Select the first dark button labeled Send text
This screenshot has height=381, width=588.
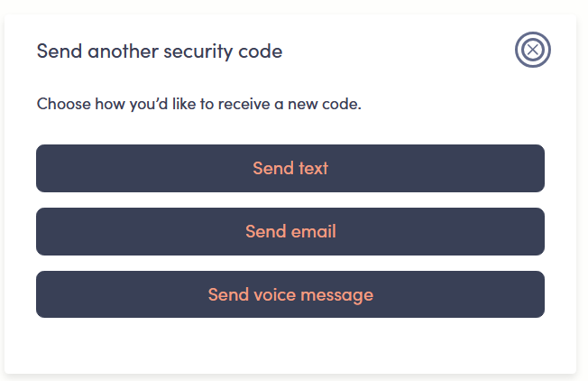(290, 168)
